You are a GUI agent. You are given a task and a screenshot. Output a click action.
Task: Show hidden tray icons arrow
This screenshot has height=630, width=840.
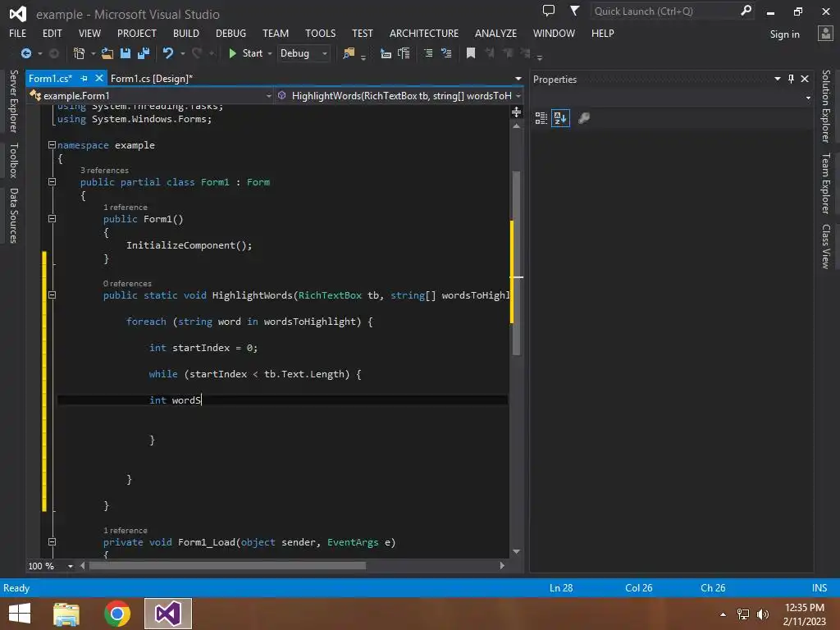pyautogui.click(x=724, y=614)
